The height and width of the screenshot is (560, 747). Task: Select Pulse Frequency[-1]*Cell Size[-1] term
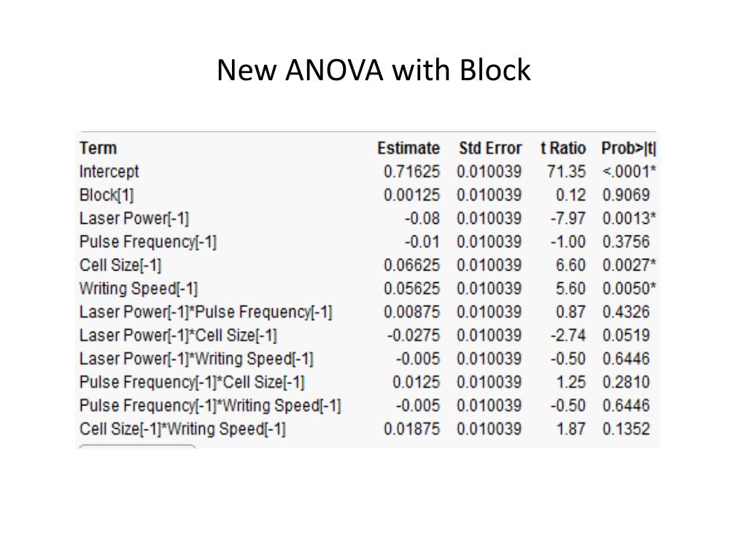(x=192, y=382)
